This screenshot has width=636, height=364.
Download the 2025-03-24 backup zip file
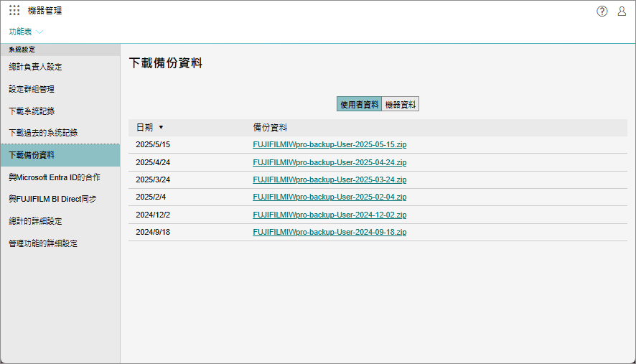[x=329, y=179]
